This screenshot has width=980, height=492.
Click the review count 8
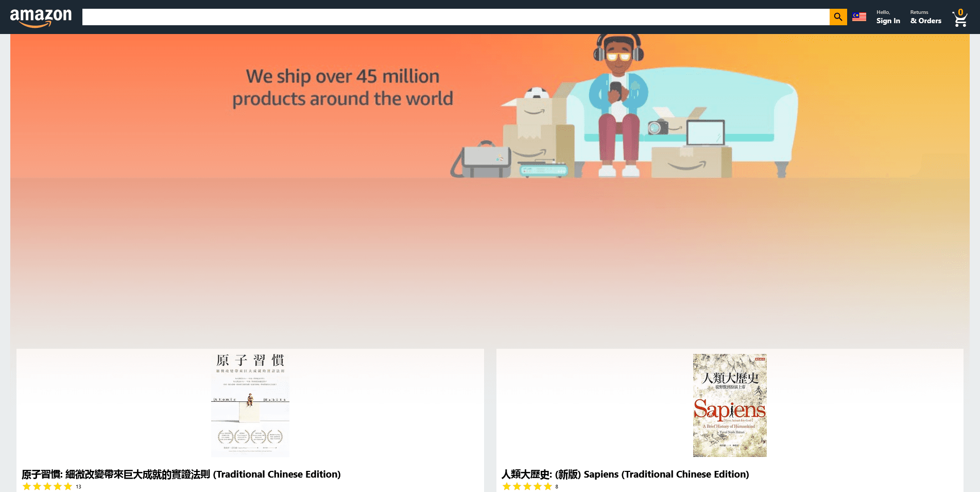(x=557, y=486)
